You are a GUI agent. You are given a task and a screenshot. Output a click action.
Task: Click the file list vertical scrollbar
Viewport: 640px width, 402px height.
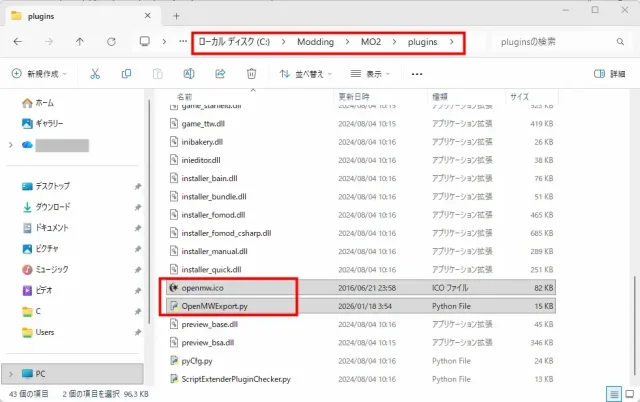(634, 325)
